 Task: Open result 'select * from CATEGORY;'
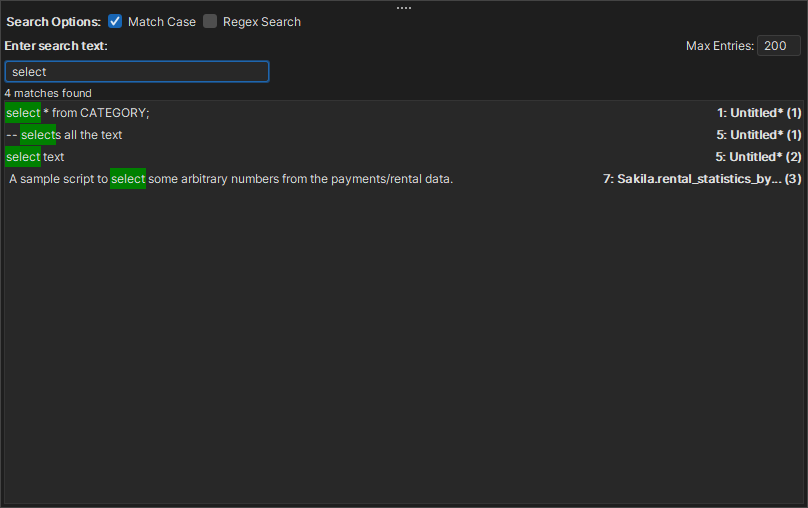pyautogui.click(x=96, y=113)
